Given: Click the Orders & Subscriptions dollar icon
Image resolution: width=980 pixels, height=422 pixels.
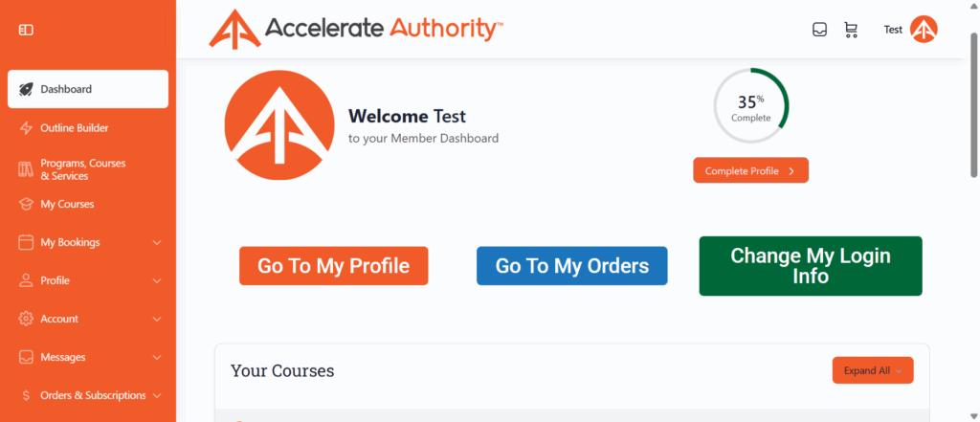Looking at the screenshot, I should coord(26,396).
